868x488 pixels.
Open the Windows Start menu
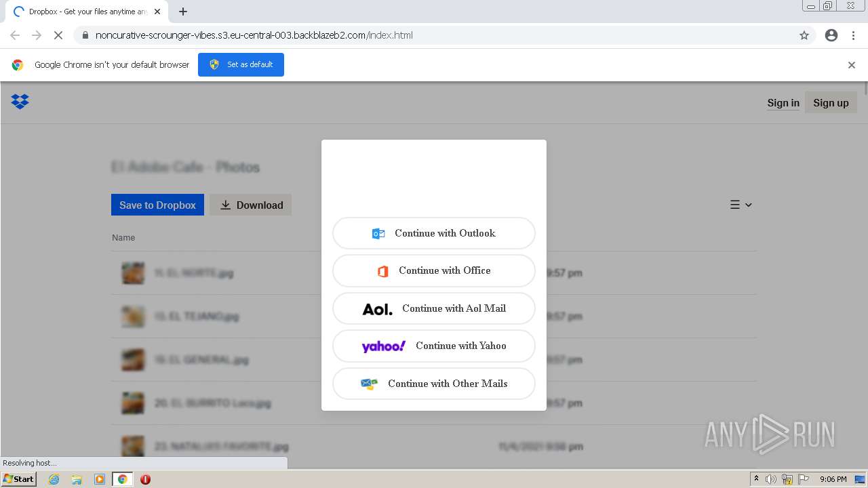click(x=18, y=479)
